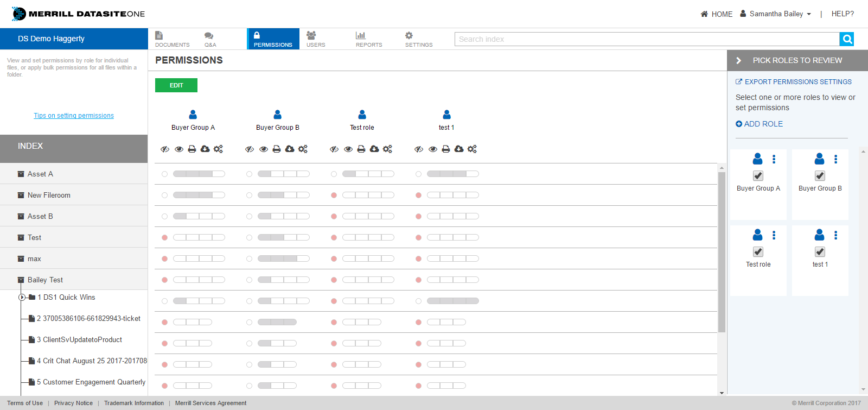The height and width of the screenshot is (410, 868).
Task: Uncheck the test 1 role checkbox
Action: pos(820,252)
